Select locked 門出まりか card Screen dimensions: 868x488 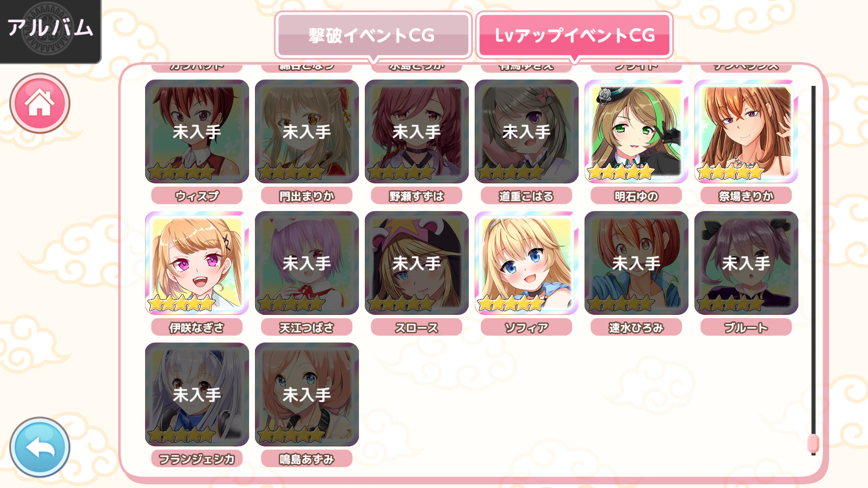coord(307,131)
